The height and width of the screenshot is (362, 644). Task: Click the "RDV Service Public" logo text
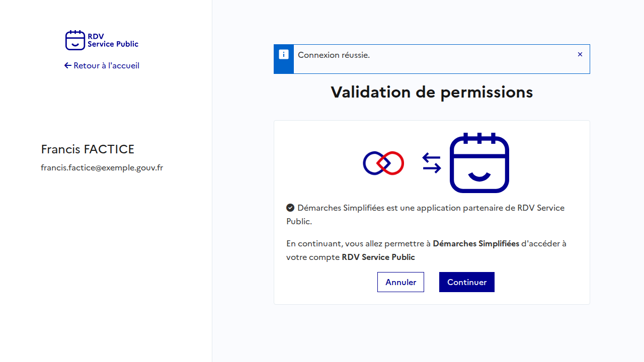click(113, 40)
